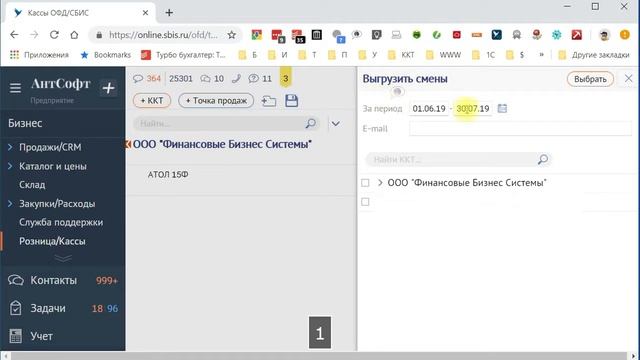The width and height of the screenshot is (640, 360).
Task: Click the + Точка продаж button
Action: tap(216, 100)
